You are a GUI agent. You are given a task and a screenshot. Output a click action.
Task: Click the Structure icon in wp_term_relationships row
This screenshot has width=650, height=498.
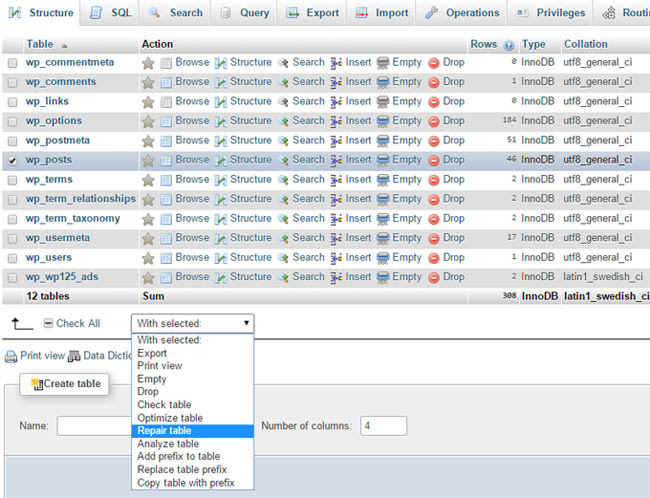click(x=221, y=199)
